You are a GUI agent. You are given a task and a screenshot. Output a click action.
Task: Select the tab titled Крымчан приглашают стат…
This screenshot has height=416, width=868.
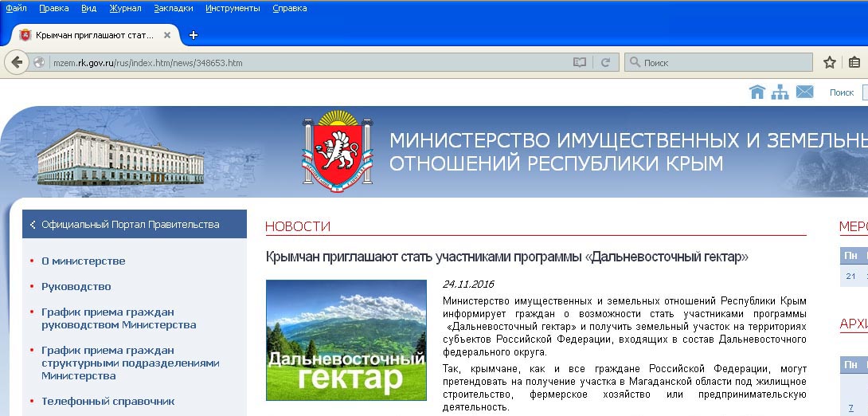pyautogui.click(x=94, y=35)
